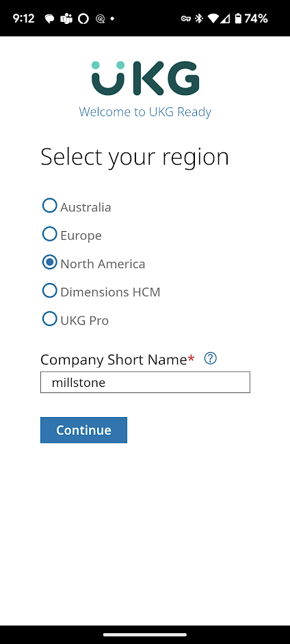Image resolution: width=290 pixels, height=644 pixels.
Task: Tap the Welcome to UKG Ready text
Action: click(145, 111)
